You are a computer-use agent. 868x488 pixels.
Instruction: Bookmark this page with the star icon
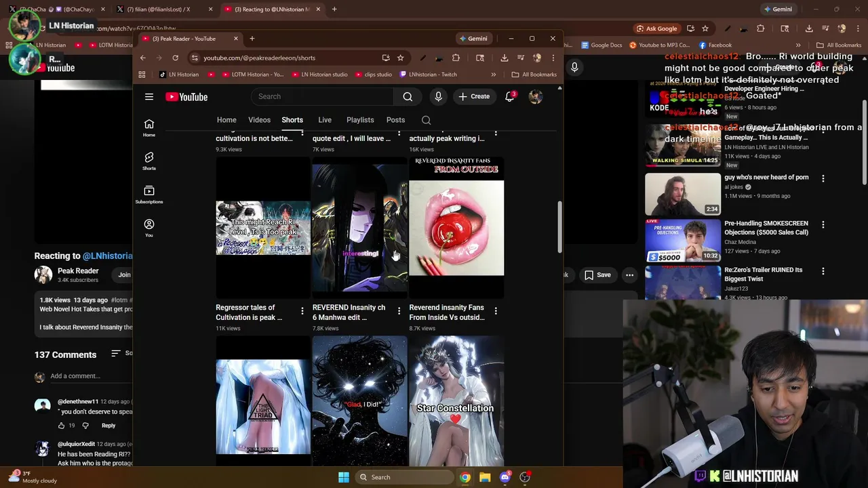[x=400, y=58]
